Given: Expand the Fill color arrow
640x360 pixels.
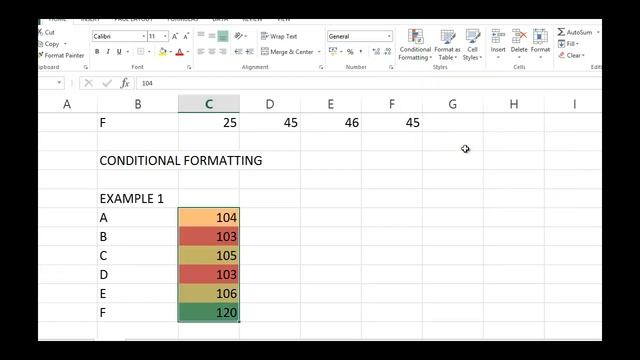Looking at the screenshot, I should [171, 52].
